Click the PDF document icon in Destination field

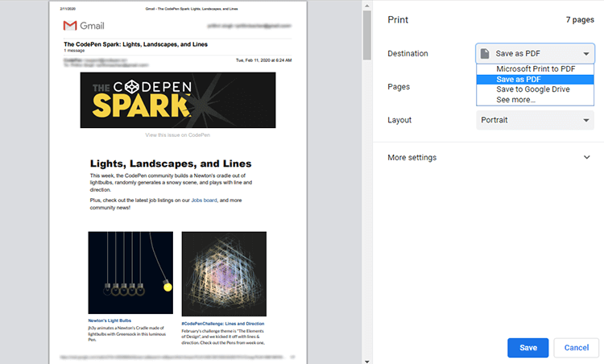tap(485, 53)
